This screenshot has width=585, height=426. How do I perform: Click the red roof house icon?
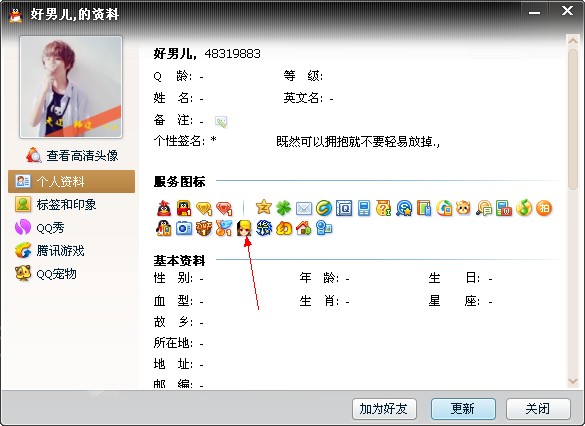pyautogui.click(x=304, y=228)
